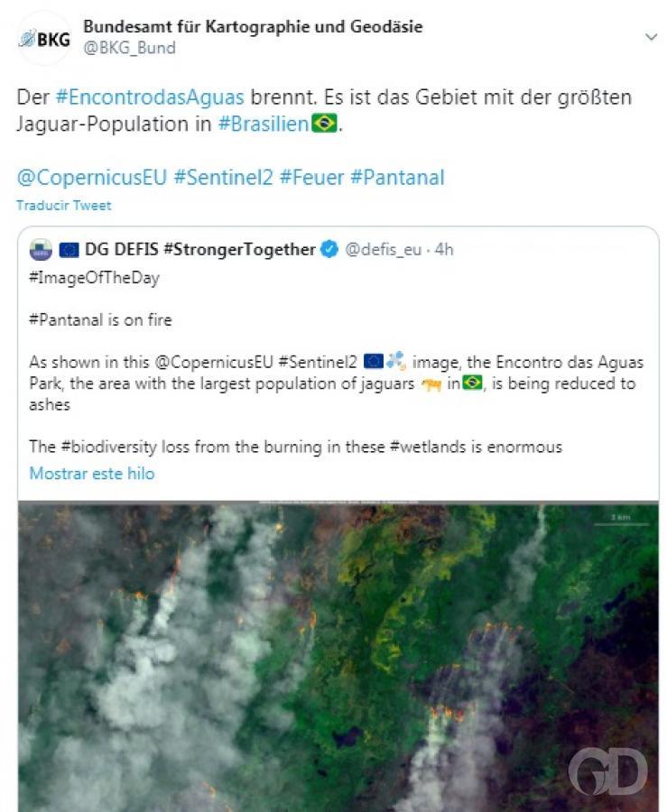This screenshot has width=667, height=812.
Task: Click the GD watermark logo
Action: pyautogui.click(x=607, y=771)
